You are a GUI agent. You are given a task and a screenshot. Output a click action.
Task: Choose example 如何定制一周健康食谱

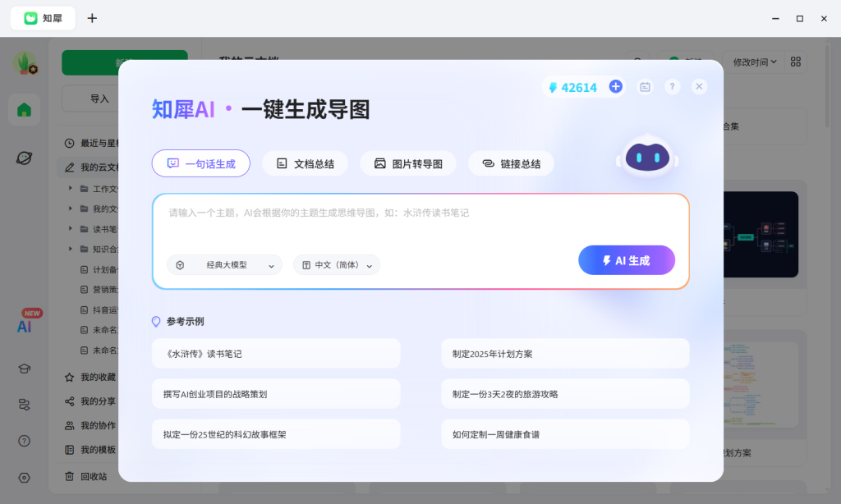click(565, 434)
